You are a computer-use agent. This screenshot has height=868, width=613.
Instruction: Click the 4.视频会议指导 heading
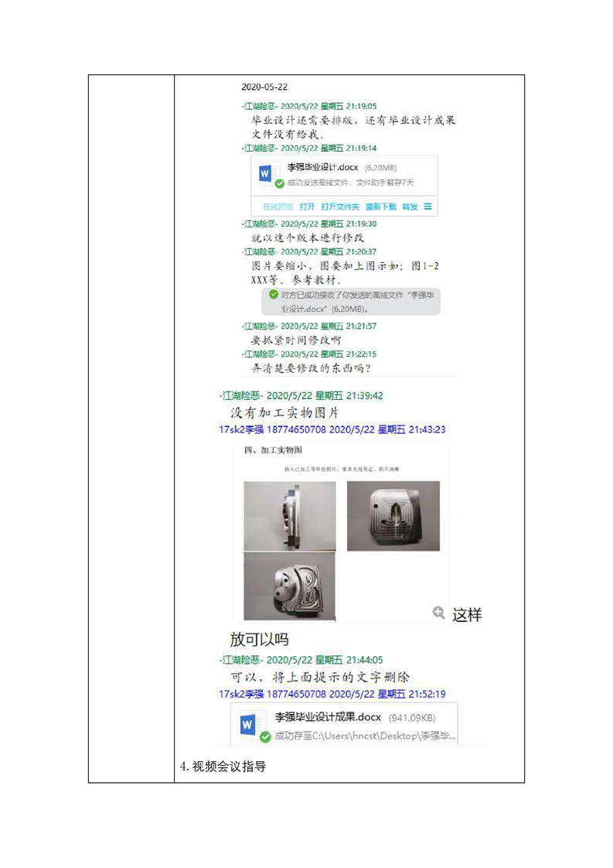(223, 767)
